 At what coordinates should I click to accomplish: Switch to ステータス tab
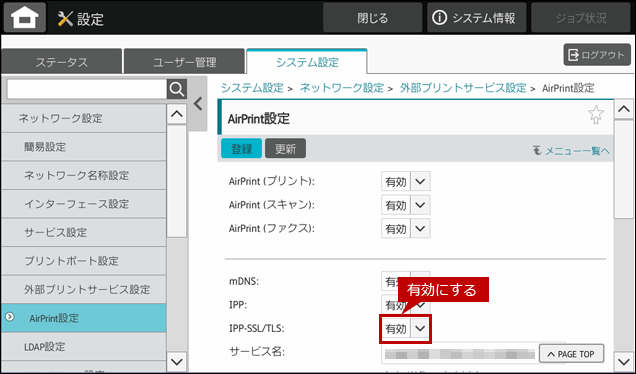(x=62, y=62)
